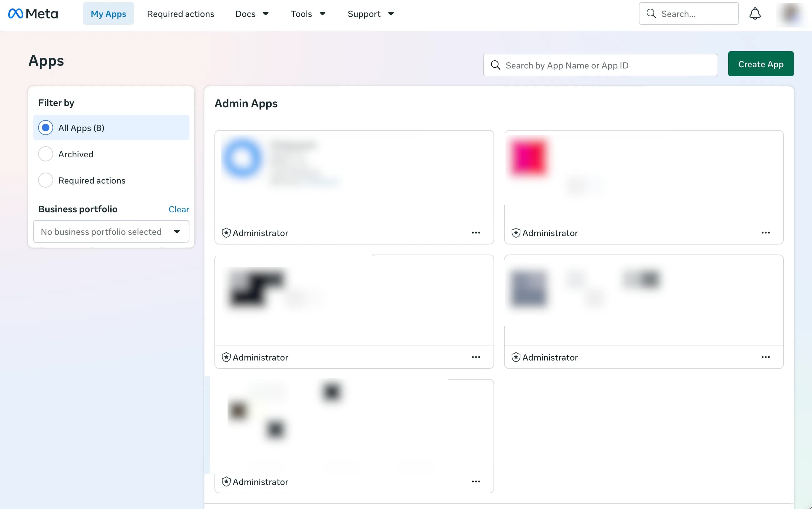Click the Administrator label on pink square card

pos(550,233)
